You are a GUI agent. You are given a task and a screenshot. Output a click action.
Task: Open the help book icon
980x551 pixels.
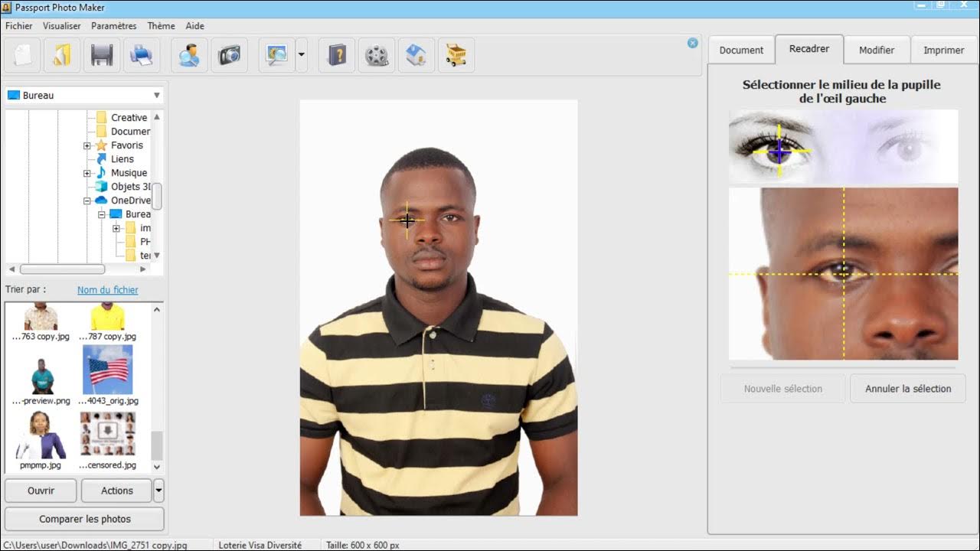point(337,55)
